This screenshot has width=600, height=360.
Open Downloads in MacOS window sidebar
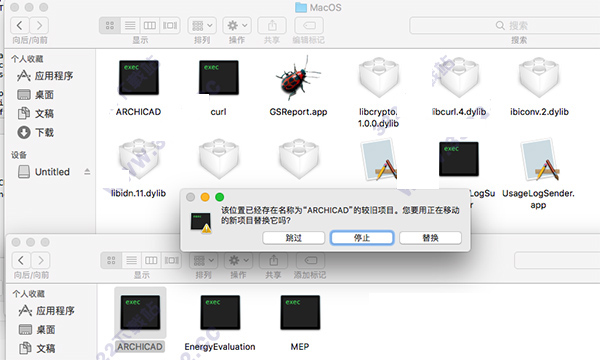tap(36, 132)
